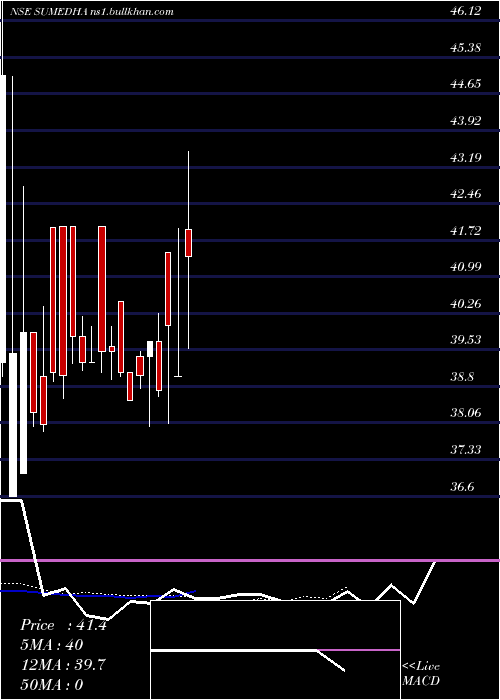The width and height of the screenshot is (500, 700).
Task: Click the 5MA : 40 readout
Action: click(x=52, y=645)
